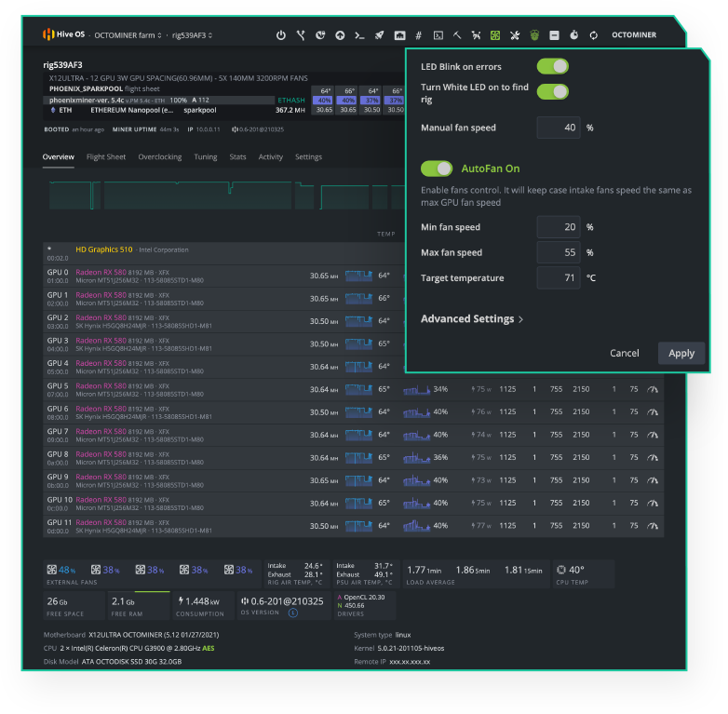The image size is (728, 714).
Task: Open the Hive Shell terminal window icon
Action: point(438,35)
